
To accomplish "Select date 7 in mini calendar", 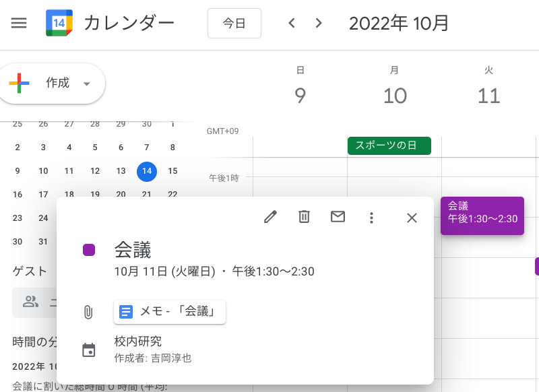I will [x=147, y=148].
